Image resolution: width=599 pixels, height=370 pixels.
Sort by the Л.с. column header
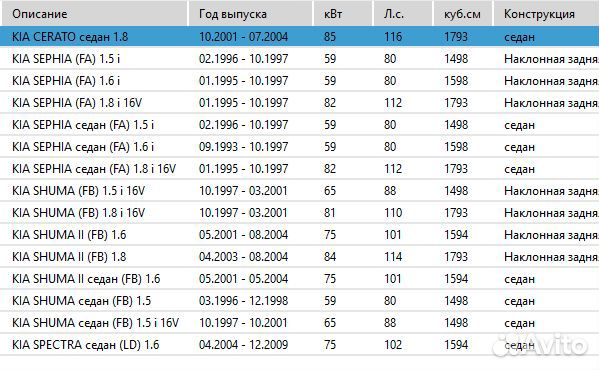pos(403,13)
